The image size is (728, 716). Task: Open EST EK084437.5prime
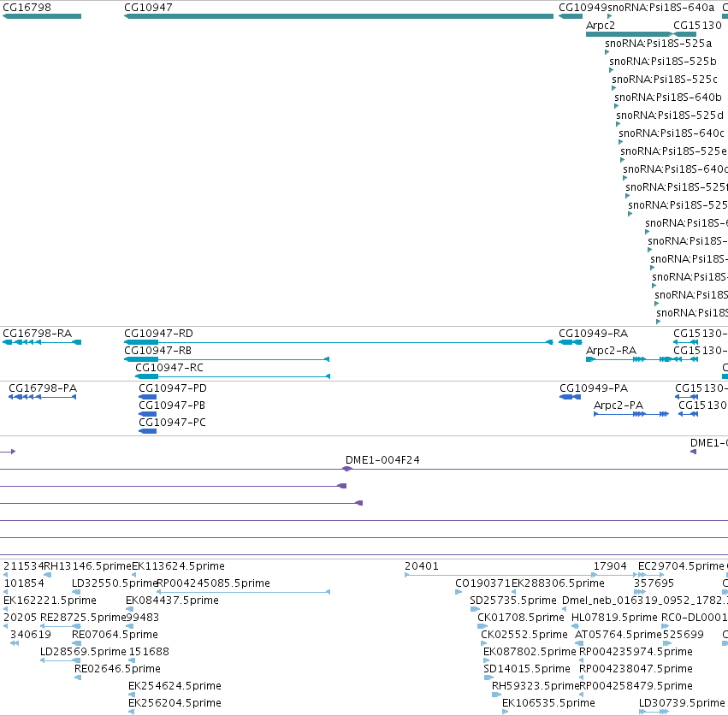[172, 601]
